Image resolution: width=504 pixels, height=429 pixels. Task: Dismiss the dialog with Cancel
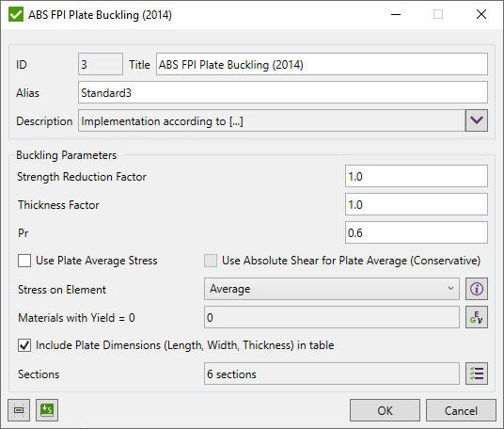(461, 410)
